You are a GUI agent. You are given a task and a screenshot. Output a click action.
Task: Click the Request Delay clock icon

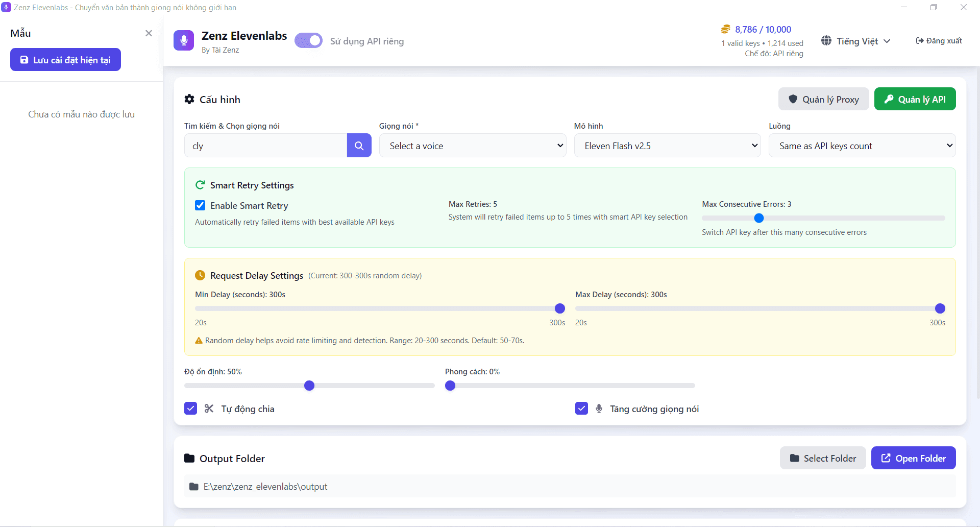pyautogui.click(x=200, y=275)
